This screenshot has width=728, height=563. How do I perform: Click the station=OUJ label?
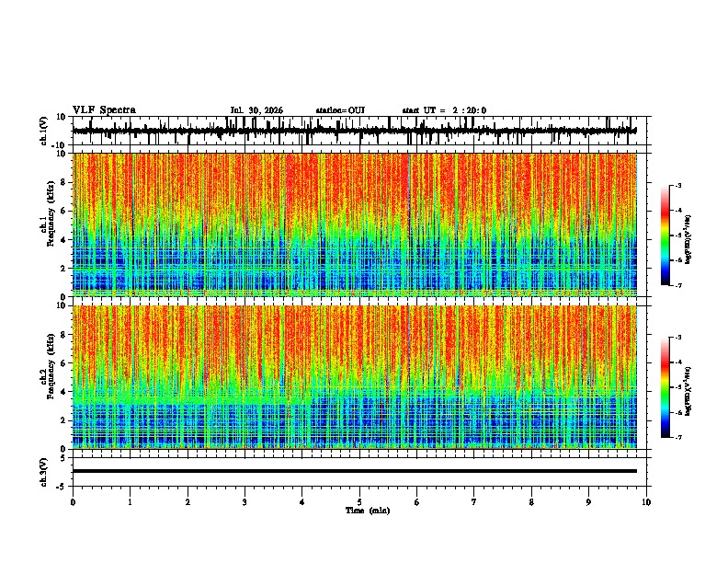click(340, 110)
